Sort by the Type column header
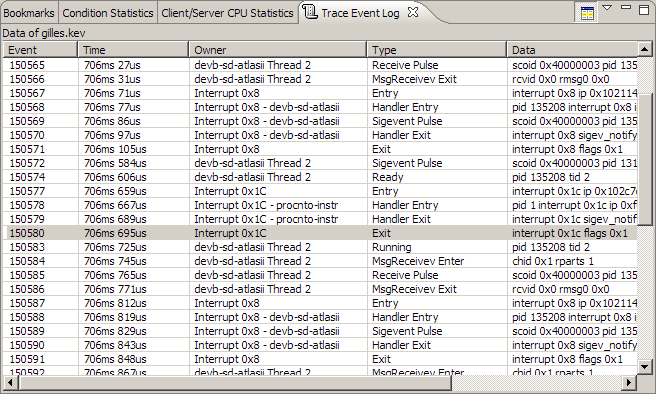Screen dimensions: 656x394 click(x=437, y=50)
